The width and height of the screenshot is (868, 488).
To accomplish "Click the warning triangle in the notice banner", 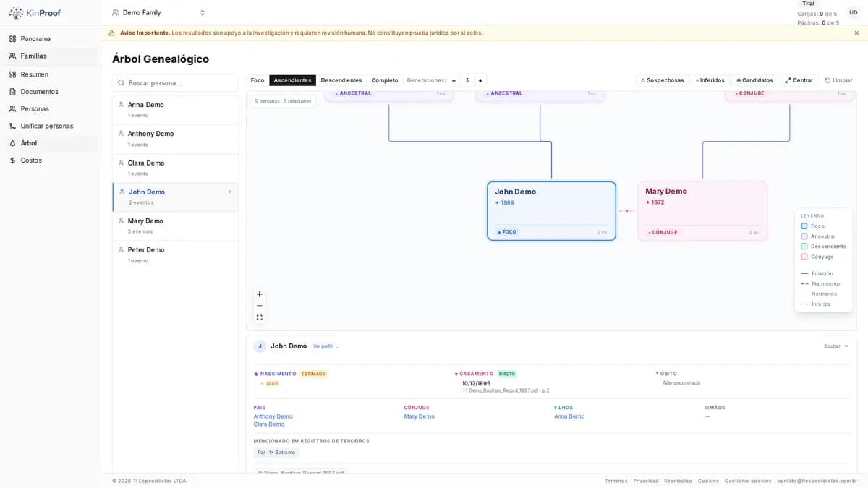I will [x=111, y=33].
